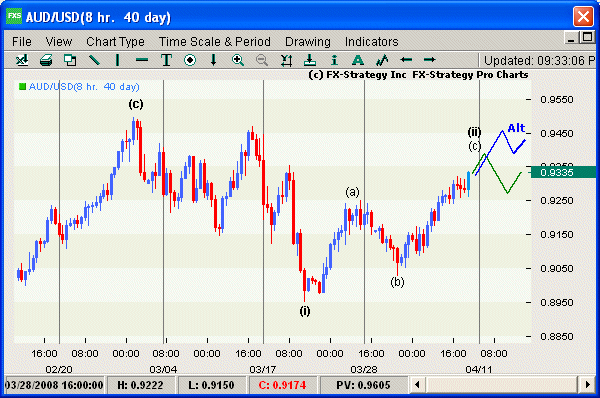Click the green letter A icon
Viewport: 600px width, 398px height.
click(358, 60)
